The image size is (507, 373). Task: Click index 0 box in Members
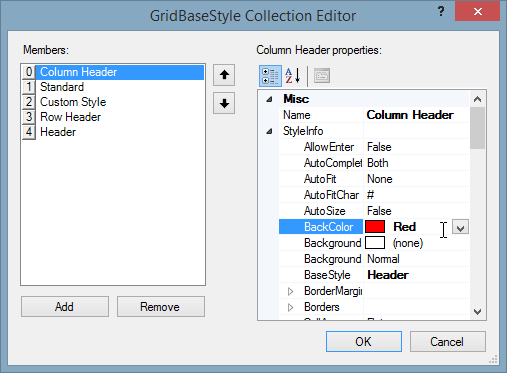(x=29, y=72)
